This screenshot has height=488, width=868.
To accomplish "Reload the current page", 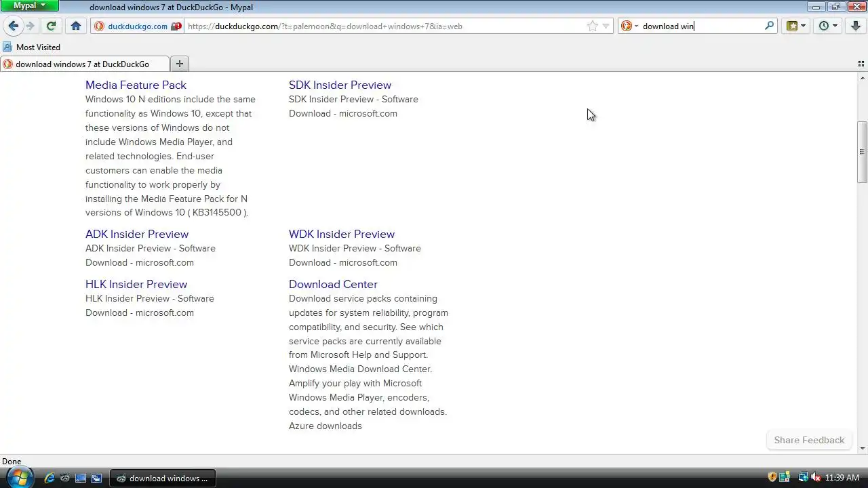I will 51,26.
